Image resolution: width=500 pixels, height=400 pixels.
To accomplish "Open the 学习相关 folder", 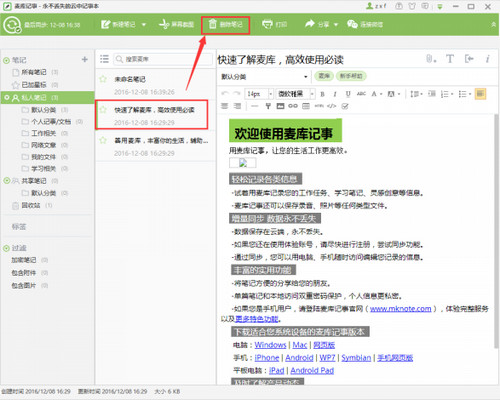I will (44, 168).
